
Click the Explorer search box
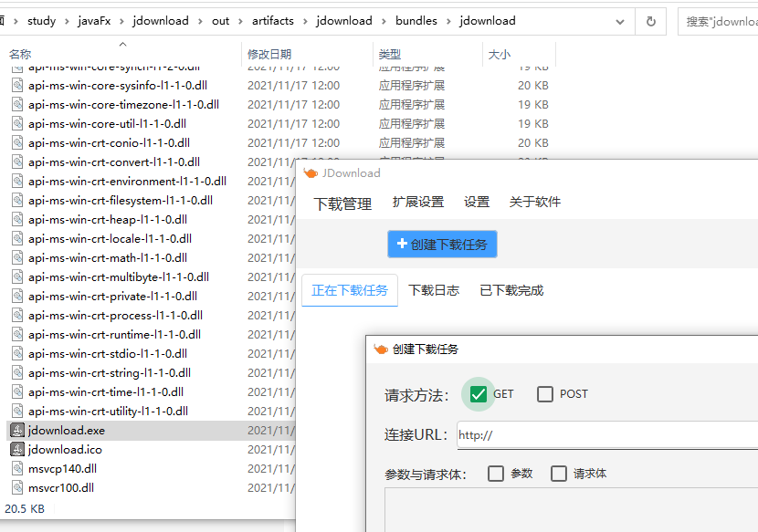718,21
